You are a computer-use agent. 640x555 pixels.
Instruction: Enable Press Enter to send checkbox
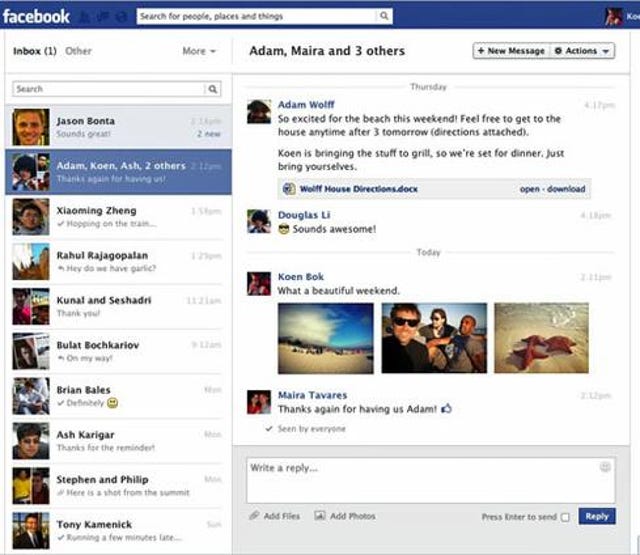click(565, 517)
